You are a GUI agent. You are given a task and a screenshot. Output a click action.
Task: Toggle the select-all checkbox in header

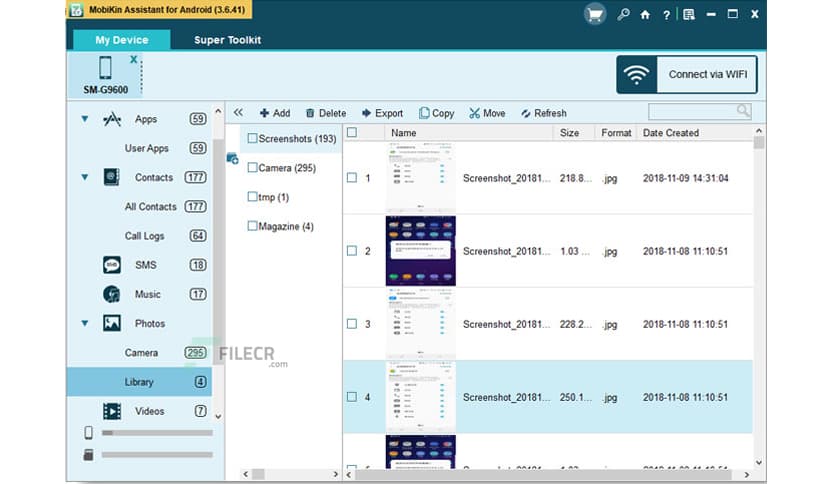[352, 132]
